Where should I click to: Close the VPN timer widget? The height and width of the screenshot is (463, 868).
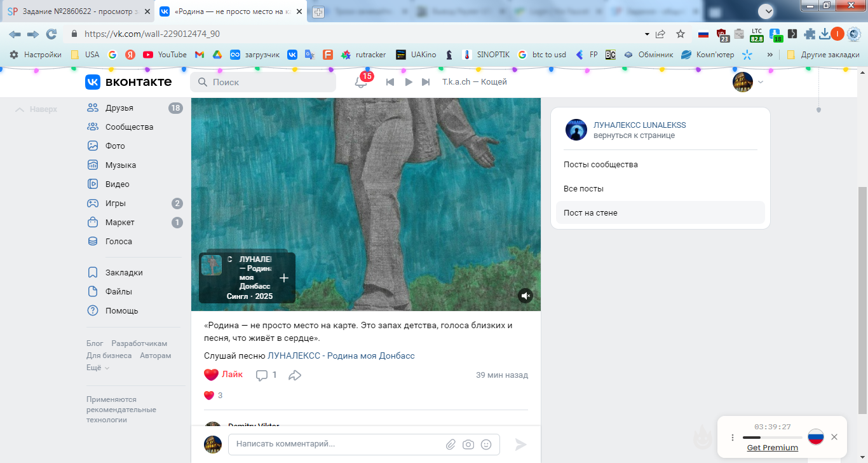coord(834,437)
